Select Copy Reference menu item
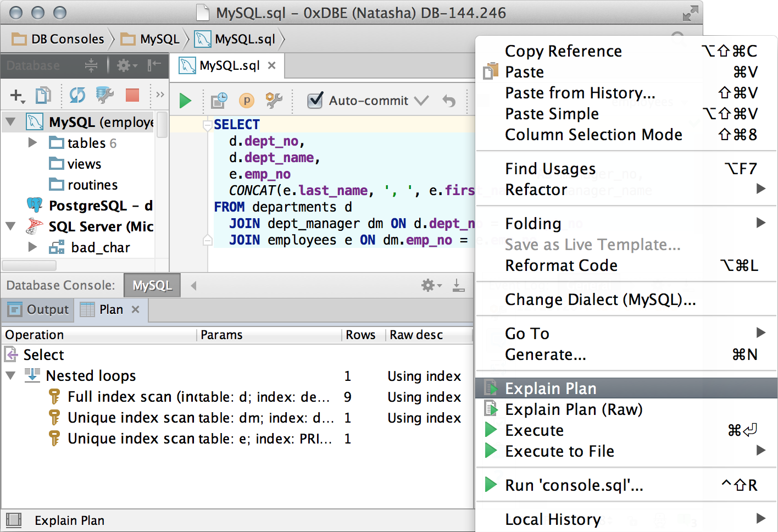The height and width of the screenshot is (532, 778). click(x=626, y=51)
